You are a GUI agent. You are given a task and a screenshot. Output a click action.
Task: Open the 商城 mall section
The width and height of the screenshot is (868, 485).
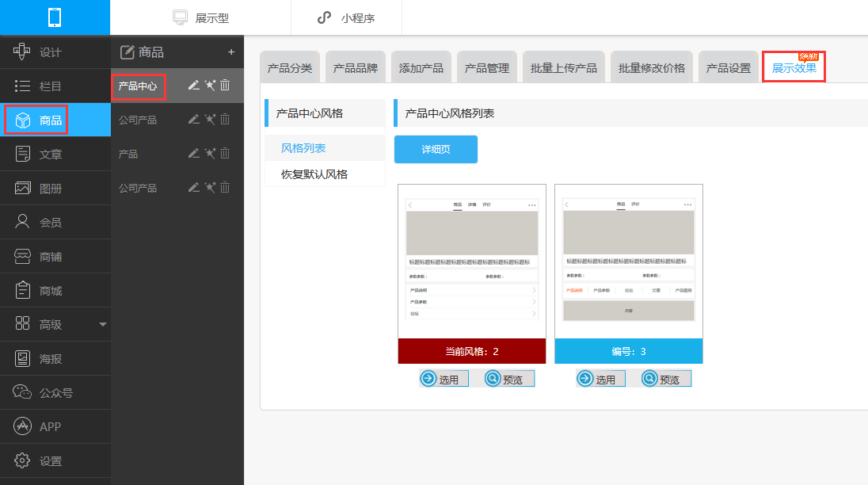pos(55,290)
